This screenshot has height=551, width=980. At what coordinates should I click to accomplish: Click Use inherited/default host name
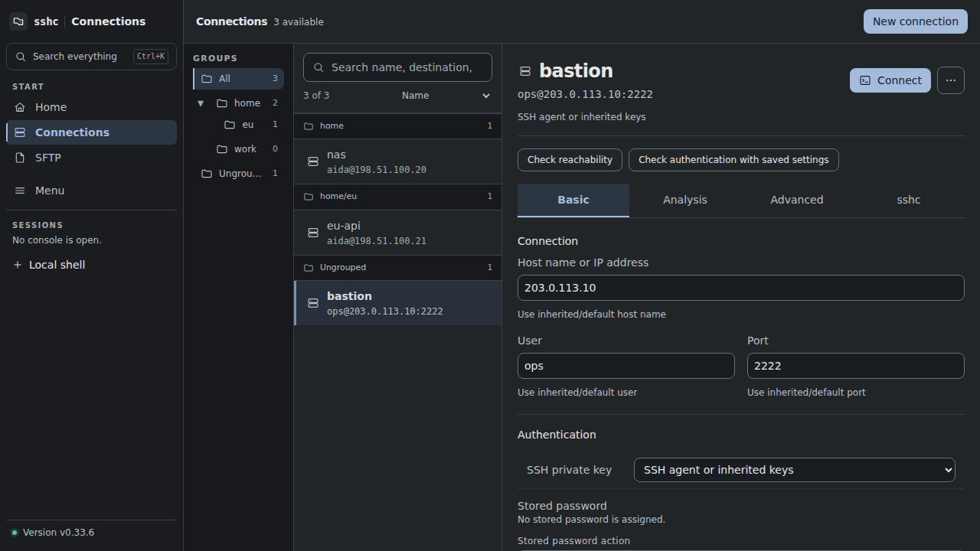point(592,315)
